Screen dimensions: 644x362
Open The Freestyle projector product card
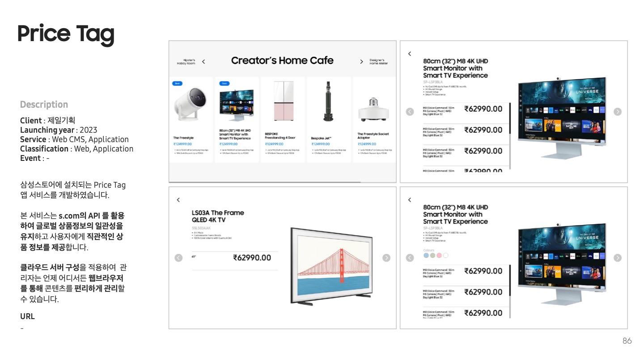191,120
